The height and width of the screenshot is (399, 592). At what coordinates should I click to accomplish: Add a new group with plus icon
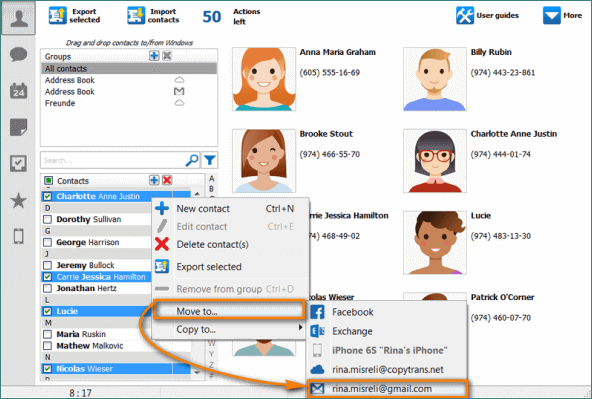(154, 56)
